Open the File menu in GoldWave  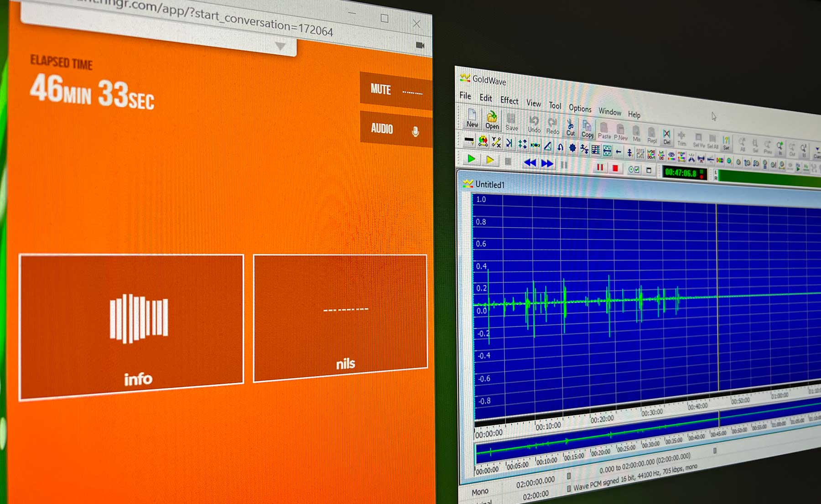point(465,96)
